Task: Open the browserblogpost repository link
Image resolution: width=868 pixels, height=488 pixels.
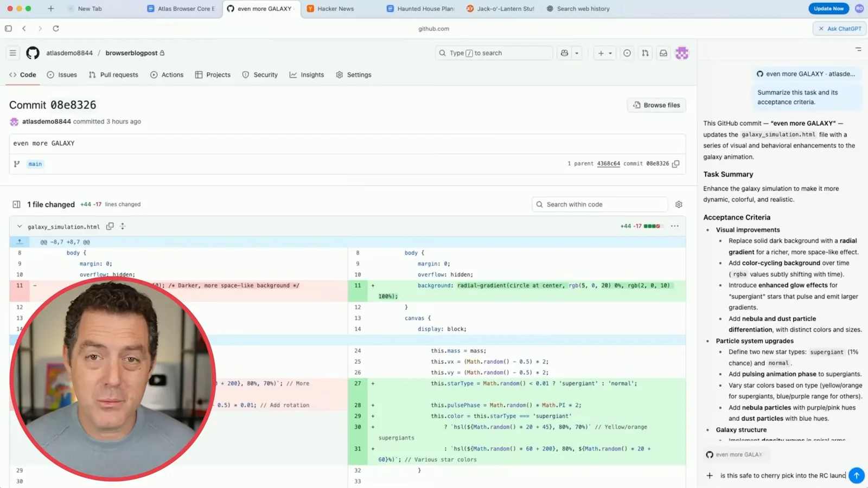Action: [131, 53]
